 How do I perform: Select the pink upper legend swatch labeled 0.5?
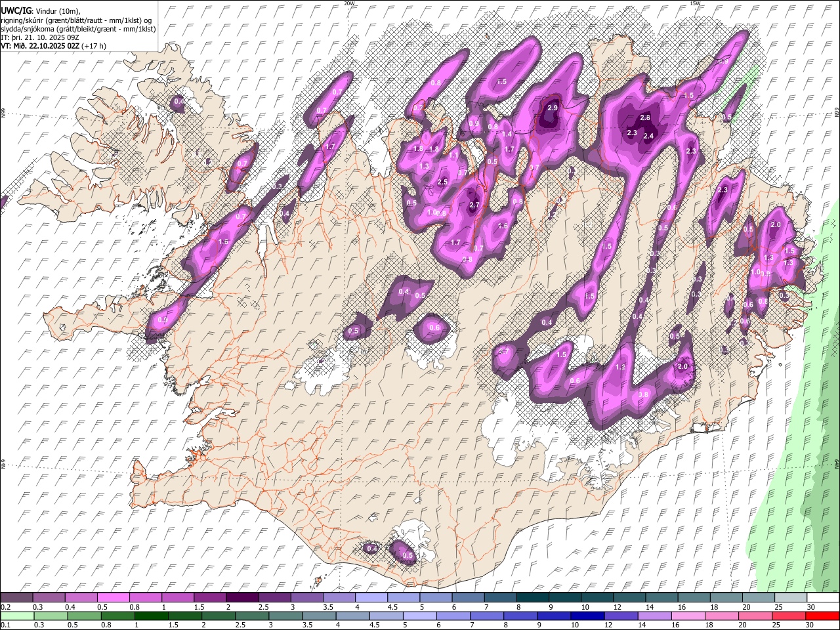113,598
